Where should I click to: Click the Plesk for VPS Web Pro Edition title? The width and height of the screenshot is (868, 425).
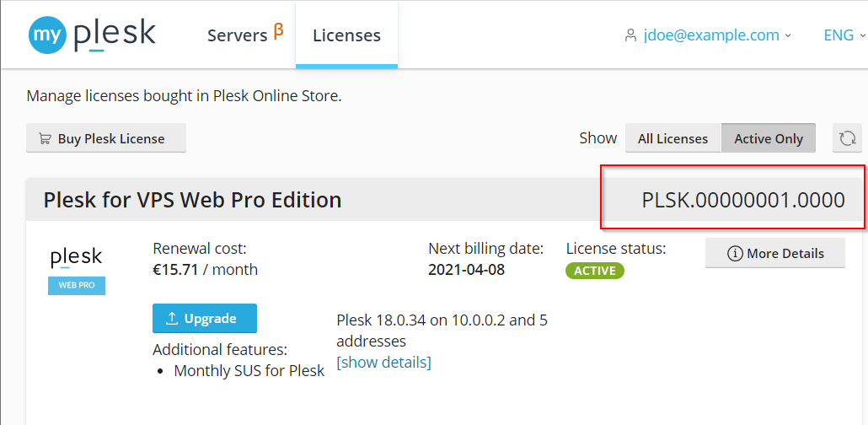pyautogui.click(x=192, y=200)
